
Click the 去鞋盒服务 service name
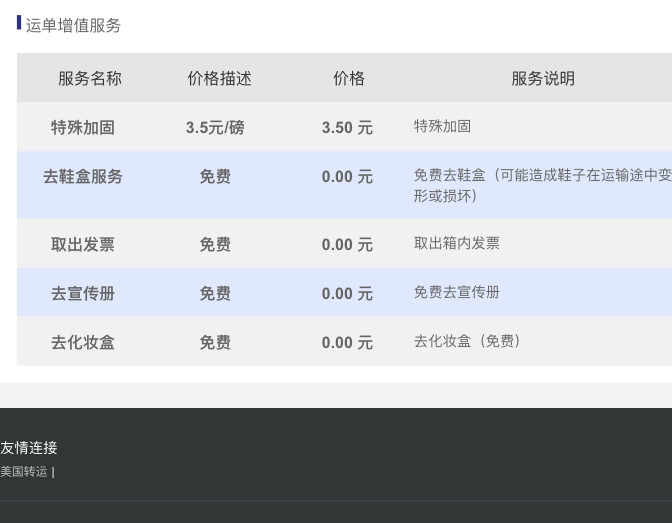pos(83,176)
